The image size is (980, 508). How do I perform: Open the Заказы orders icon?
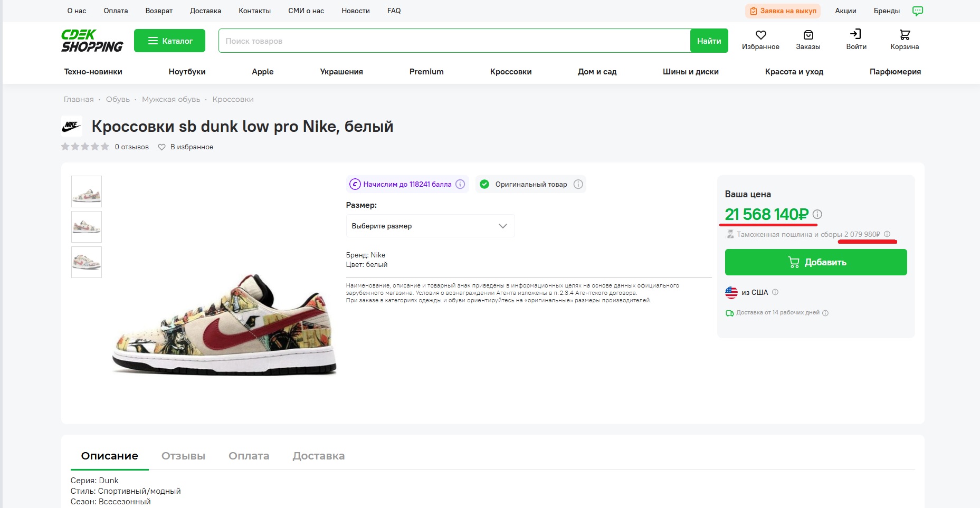808,35
